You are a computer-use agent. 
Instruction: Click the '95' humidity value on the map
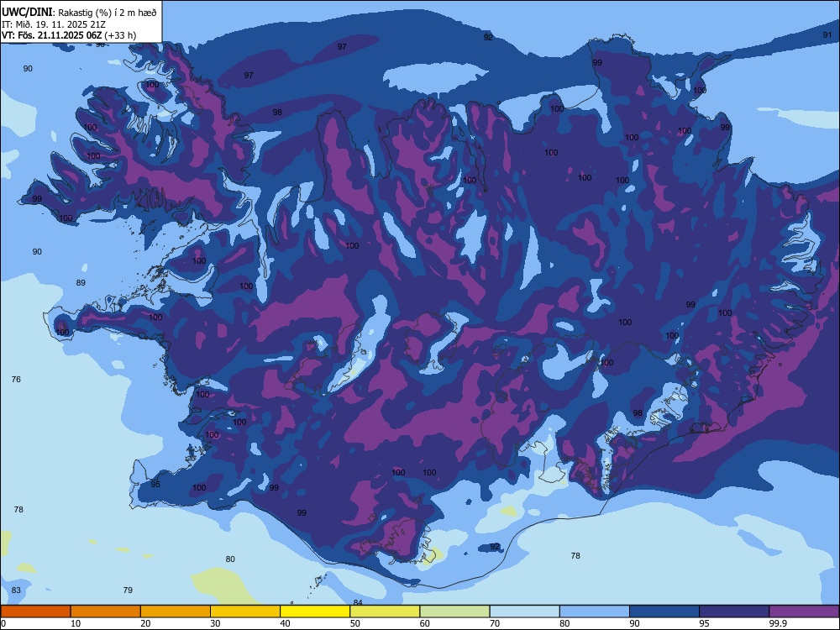click(x=155, y=485)
